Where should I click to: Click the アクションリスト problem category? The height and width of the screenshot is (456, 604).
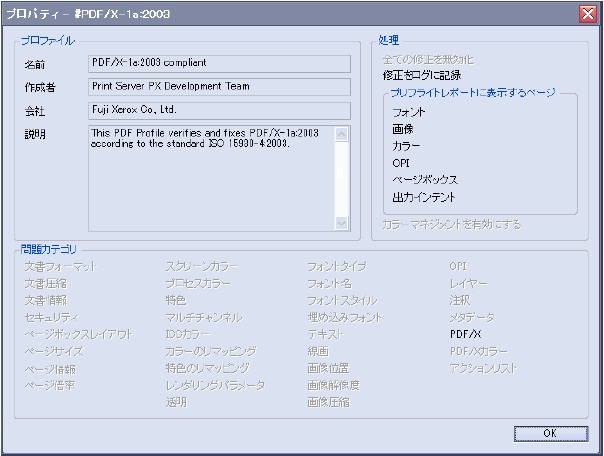click(484, 368)
